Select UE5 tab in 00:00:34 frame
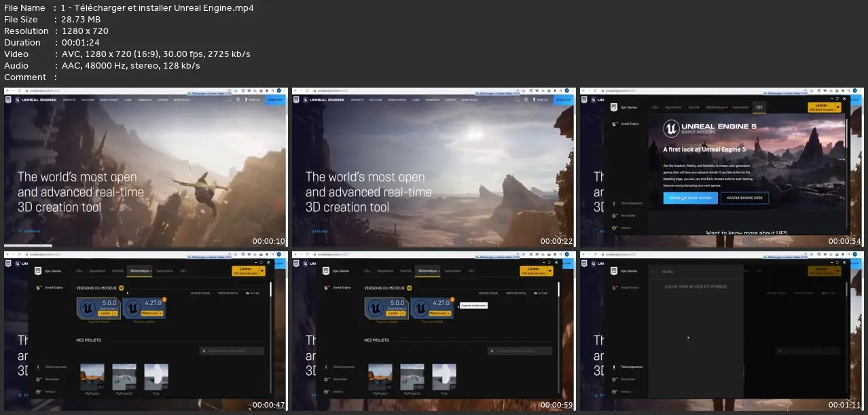 [759, 107]
